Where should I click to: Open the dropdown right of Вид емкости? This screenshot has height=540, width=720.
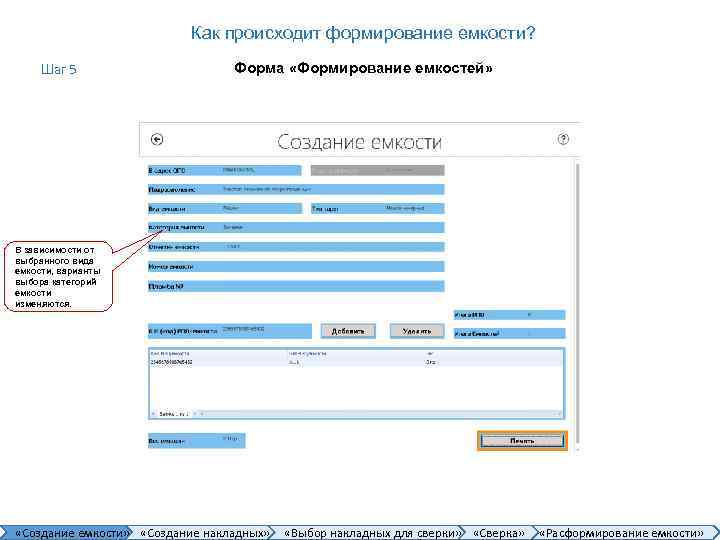tap(377, 208)
